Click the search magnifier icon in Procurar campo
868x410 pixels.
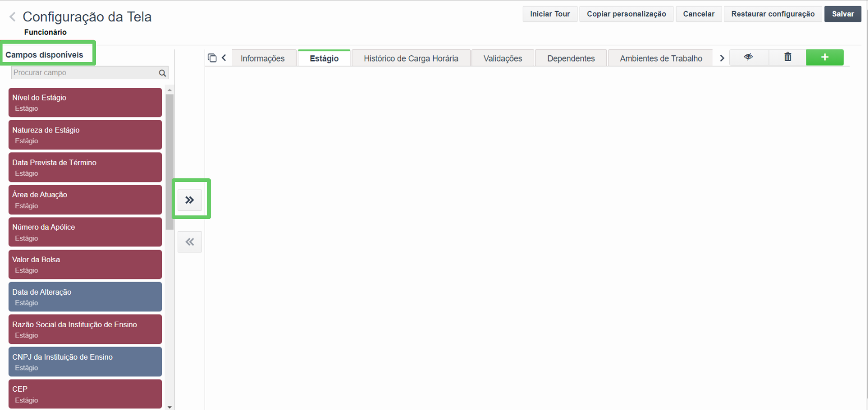pyautogui.click(x=163, y=73)
